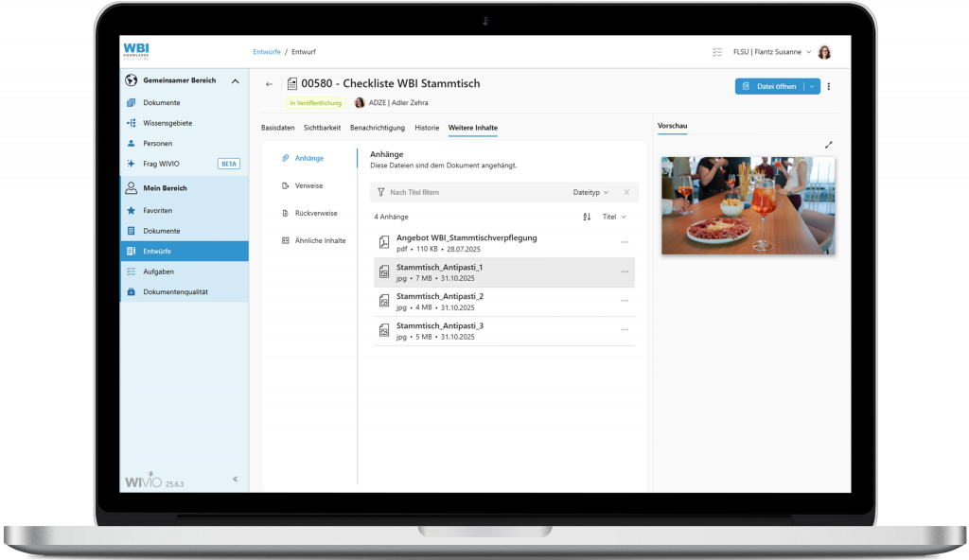Viewport: 969px width, 560px height.
Task: Open the Titel sort dropdown
Action: (x=614, y=217)
